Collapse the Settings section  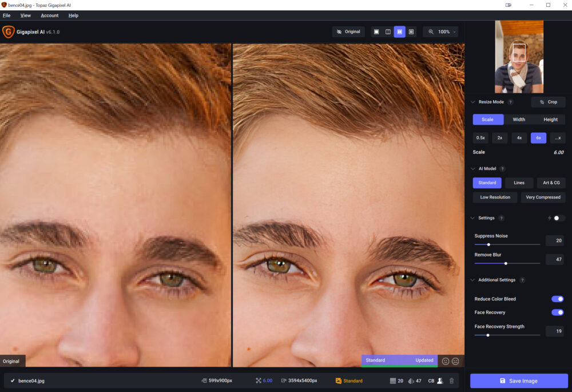[x=473, y=218]
